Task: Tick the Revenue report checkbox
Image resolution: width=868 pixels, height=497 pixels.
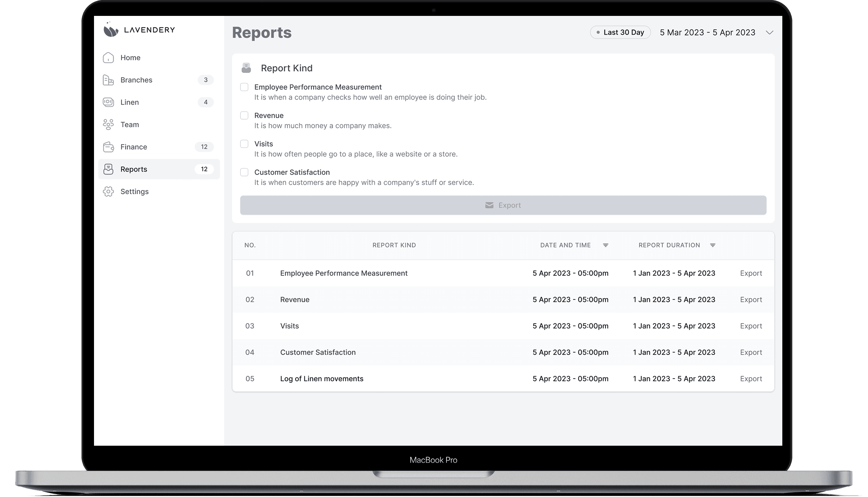Action: (244, 116)
